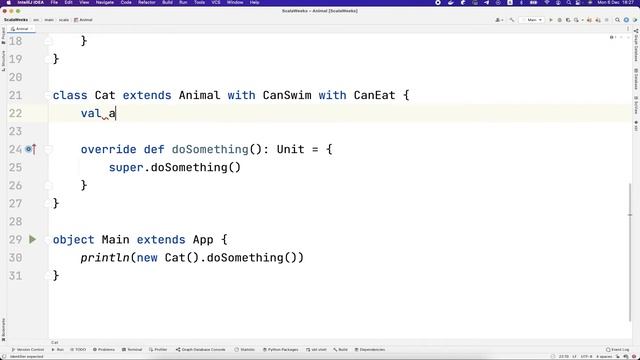Open the Dependencies tool window

(370, 350)
